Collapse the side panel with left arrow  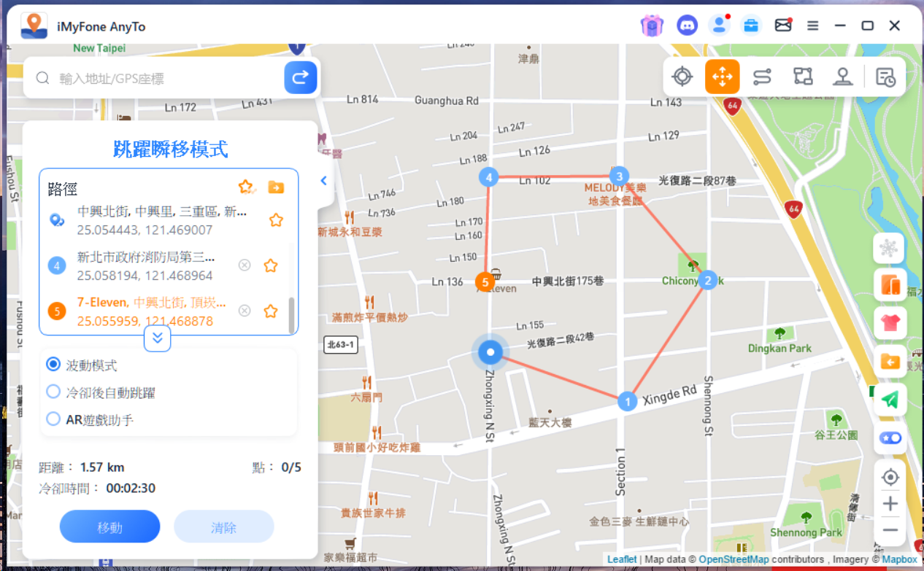pos(324,181)
